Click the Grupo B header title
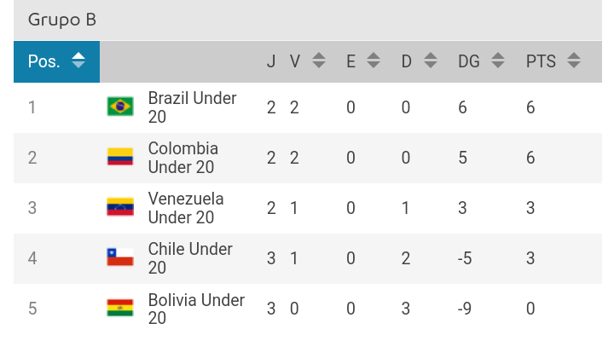 click(x=62, y=20)
